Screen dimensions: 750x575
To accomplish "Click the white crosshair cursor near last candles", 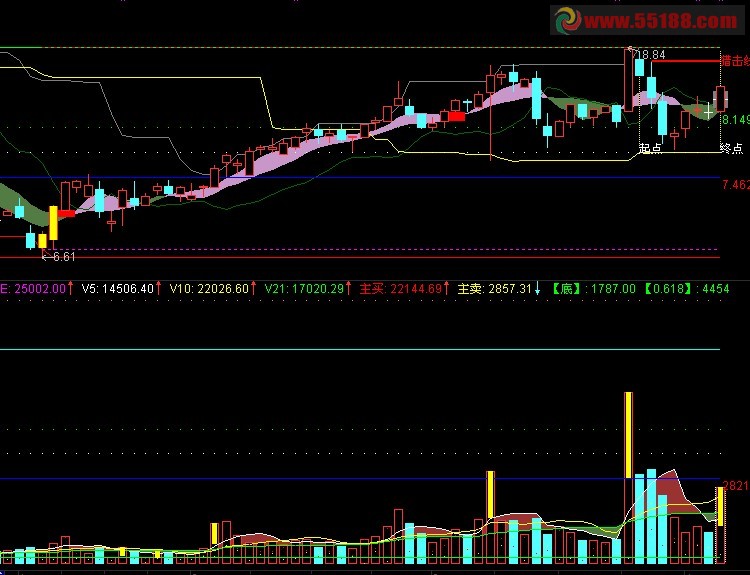I will [x=708, y=111].
